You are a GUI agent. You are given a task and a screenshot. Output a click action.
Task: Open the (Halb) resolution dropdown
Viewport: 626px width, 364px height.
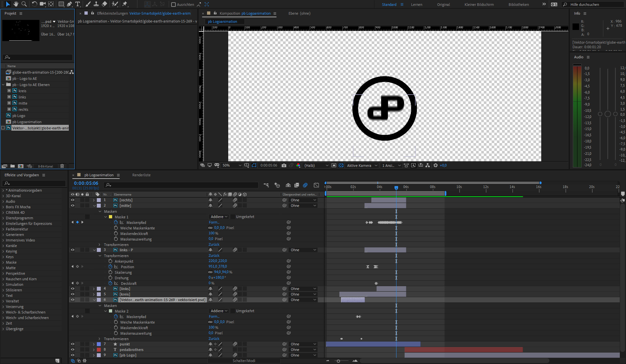pos(316,166)
